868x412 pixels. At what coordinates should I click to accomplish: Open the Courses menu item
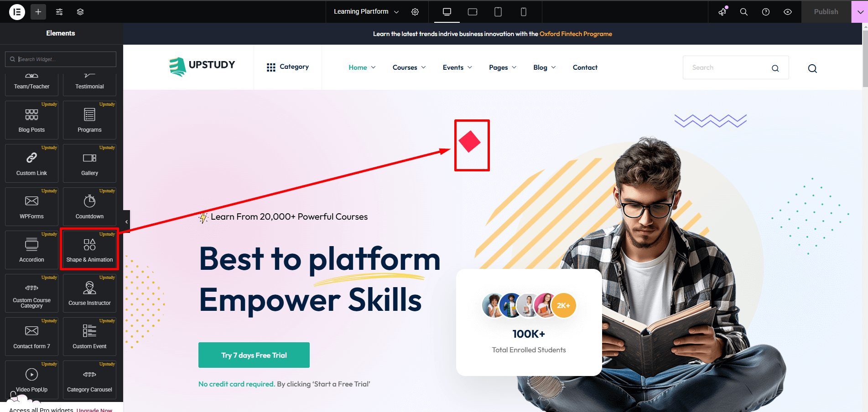coord(409,67)
